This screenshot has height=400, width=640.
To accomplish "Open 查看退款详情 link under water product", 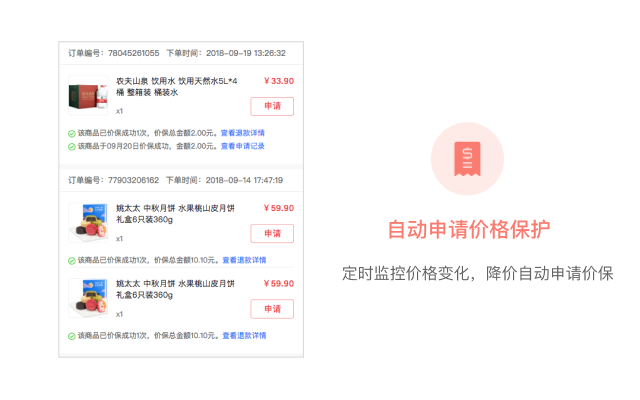I will pos(243,132).
